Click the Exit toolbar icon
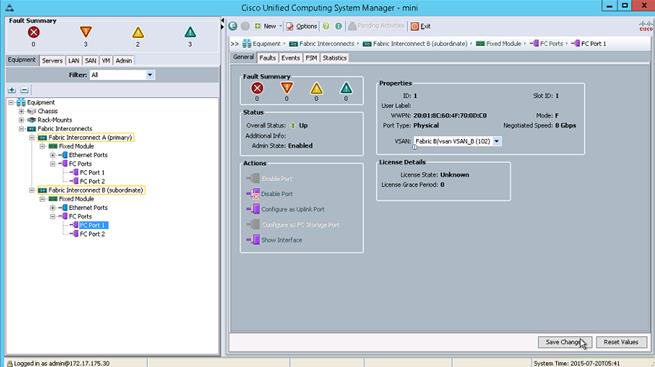The height and width of the screenshot is (367, 655). pyautogui.click(x=421, y=26)
